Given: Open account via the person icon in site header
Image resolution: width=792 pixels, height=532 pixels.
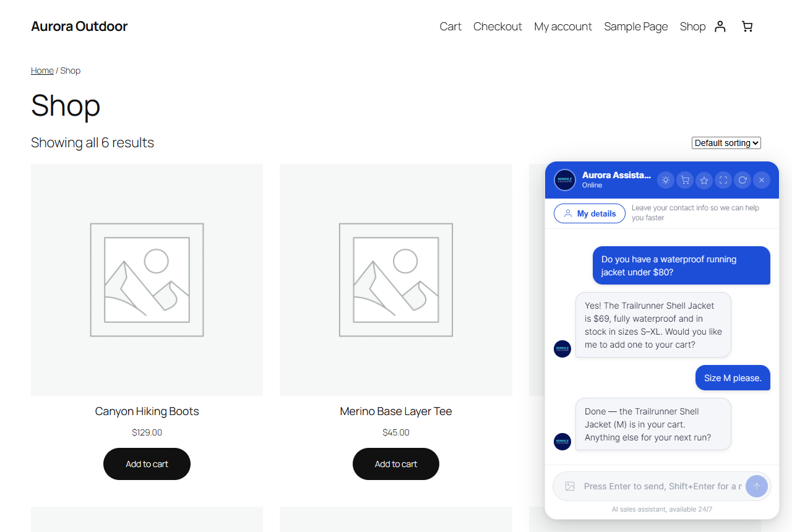Looking at the screenshot, I should [720, 27].
